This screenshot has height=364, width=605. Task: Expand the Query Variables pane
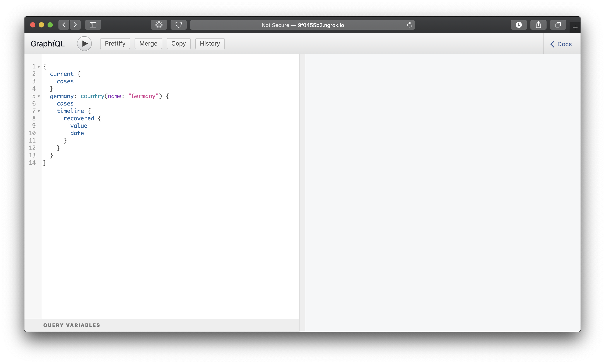(72, 325)
